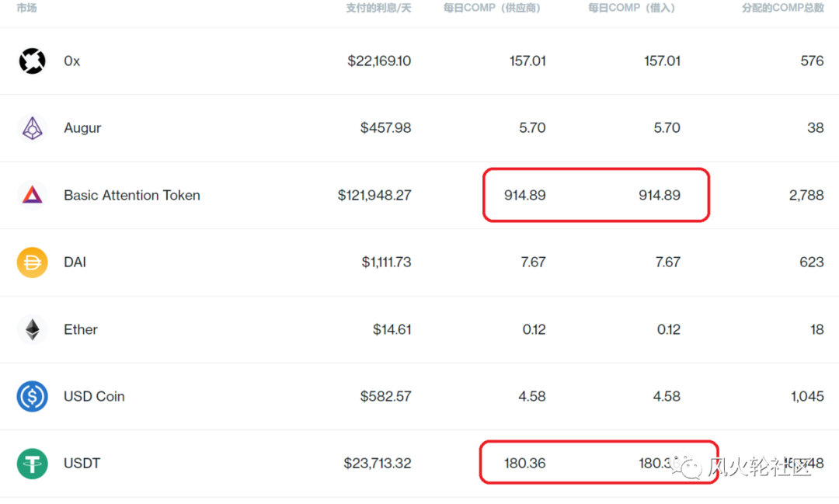Click the $121,948.27 interest figure
Image resolution: width=839 pixels, height=504 pixels.
pos(374,195)
